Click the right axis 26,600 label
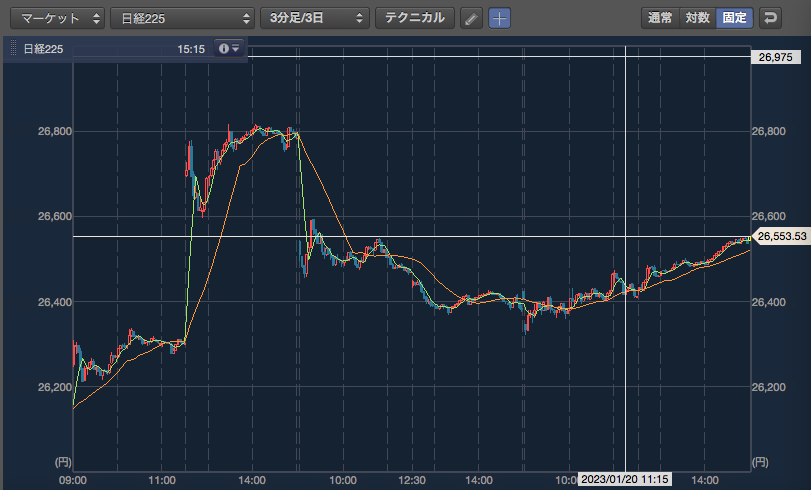 click(769, 216)
